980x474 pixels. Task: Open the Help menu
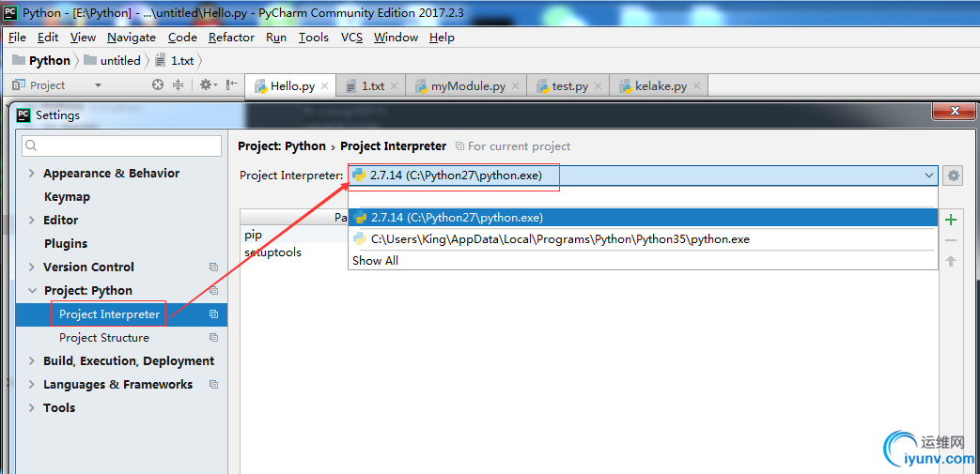point(442,38)
